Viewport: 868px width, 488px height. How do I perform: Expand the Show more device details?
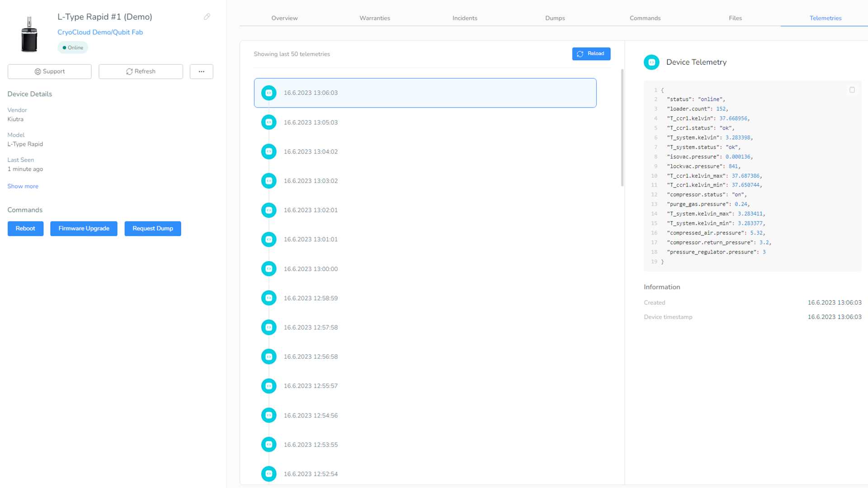pyautogui.click(x=23, y=186)
